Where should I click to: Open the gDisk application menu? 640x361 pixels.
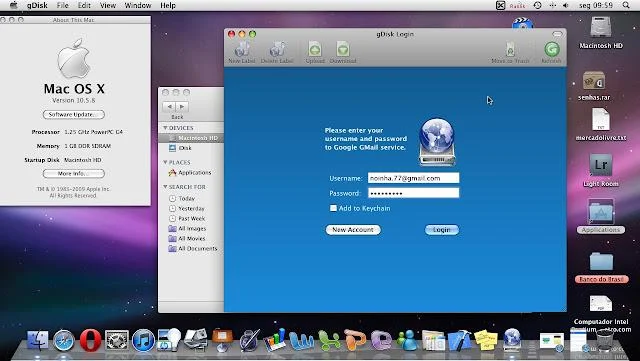point(37,5)
